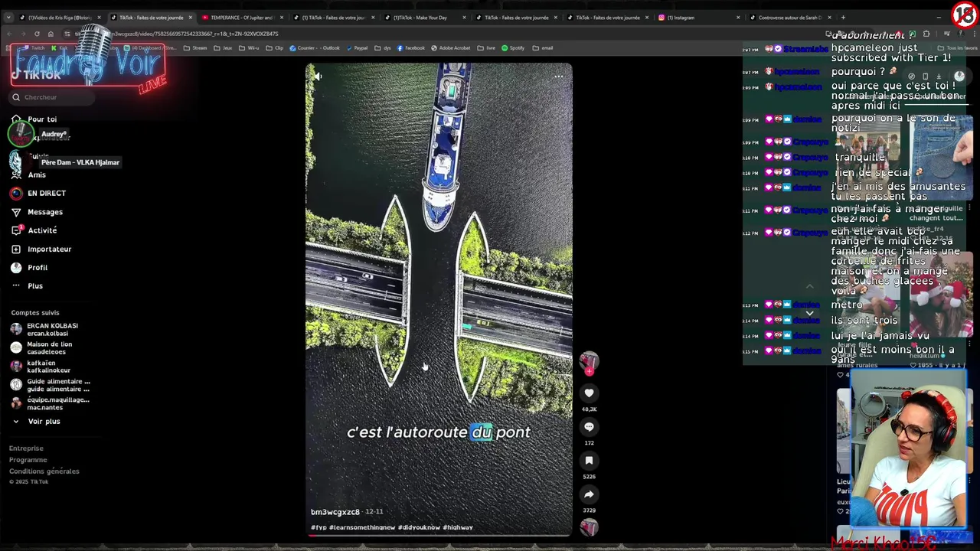The image size is (980, 551).
Task: Switch to the Vidéos de Kris Riga tab
Action: [60, 18]
